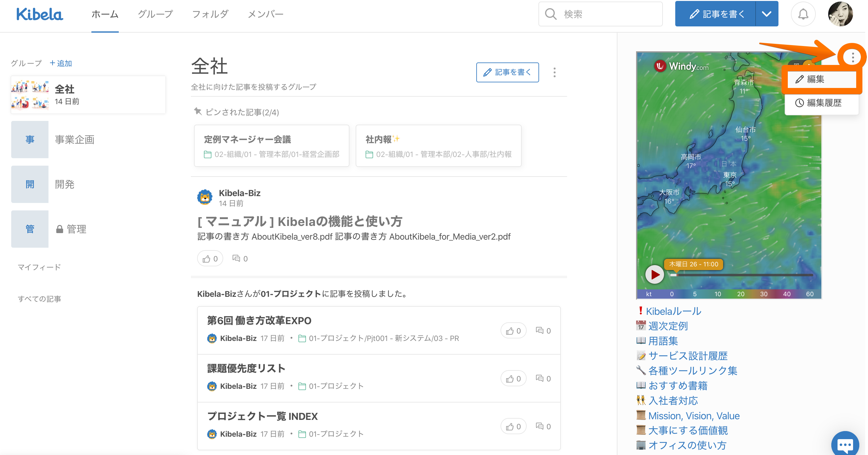Expand the 記事を書く dropdown arrow

[x=767, y=14]
